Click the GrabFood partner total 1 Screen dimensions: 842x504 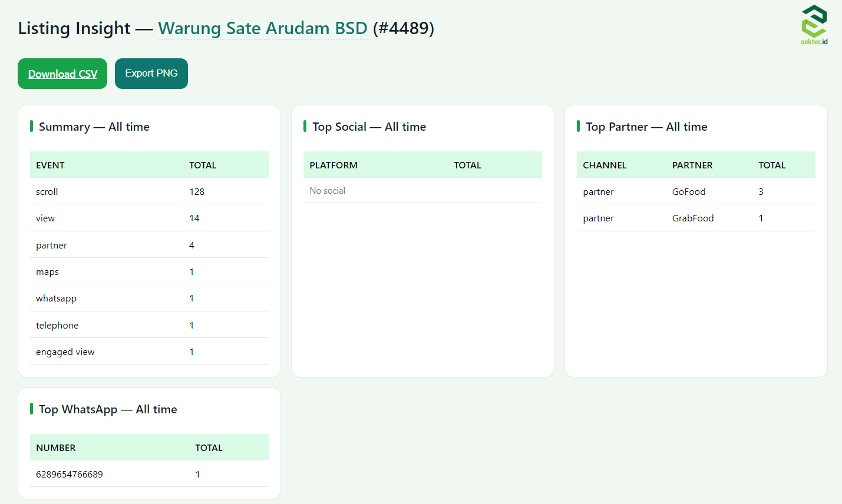761,218
